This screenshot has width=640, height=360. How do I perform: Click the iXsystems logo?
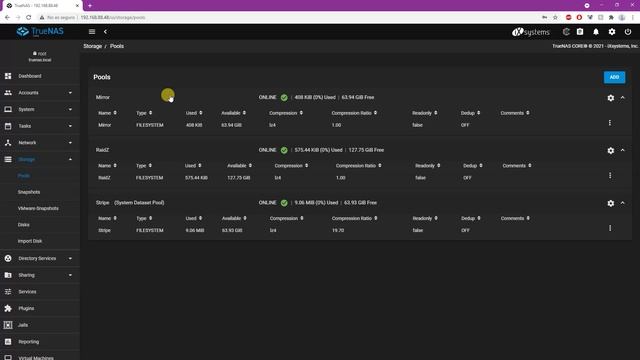coord(531,32)
